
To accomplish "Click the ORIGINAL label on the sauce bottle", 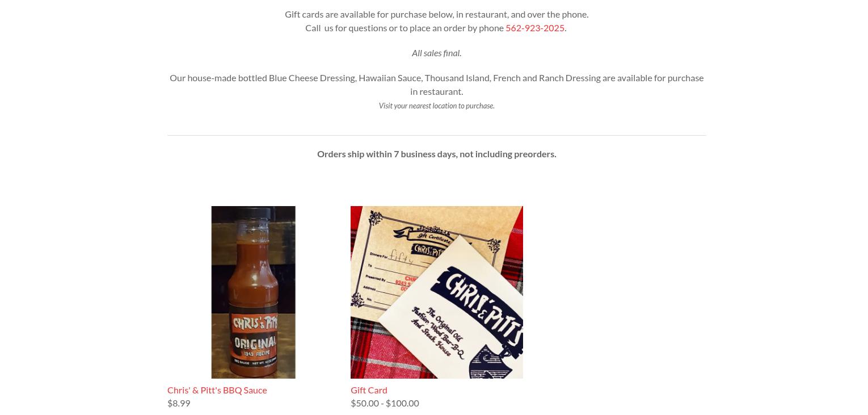I will (256, 343).
